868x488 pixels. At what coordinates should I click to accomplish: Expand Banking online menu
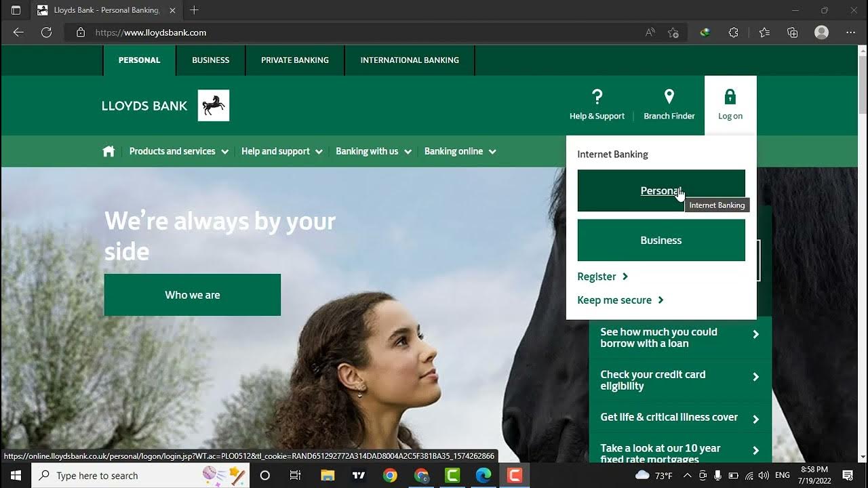[460, 151]
